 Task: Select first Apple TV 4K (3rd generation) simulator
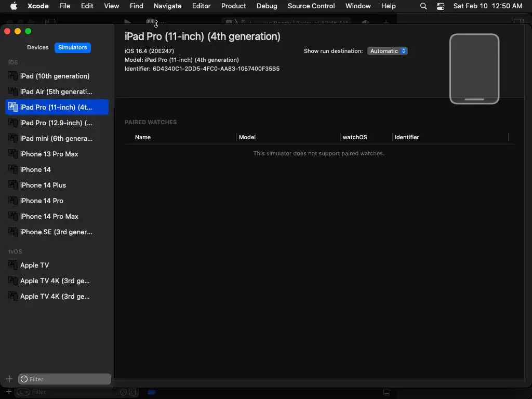click(57, 281)
